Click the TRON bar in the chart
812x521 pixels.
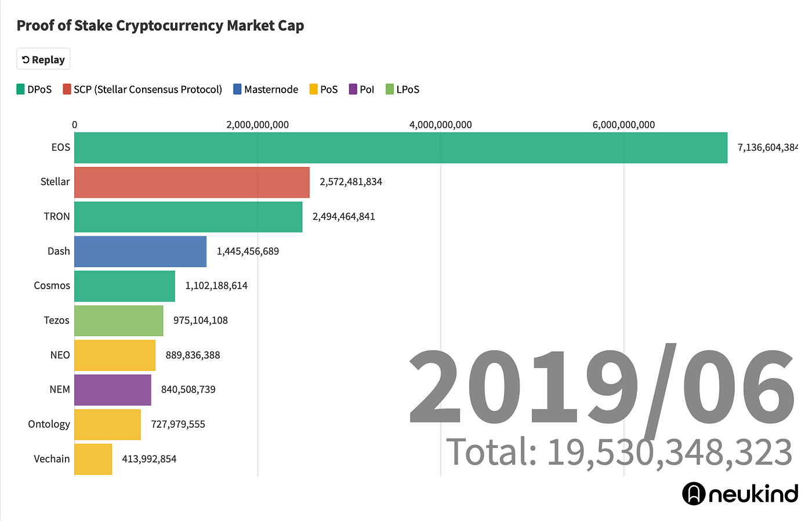(x=188, y=217)
